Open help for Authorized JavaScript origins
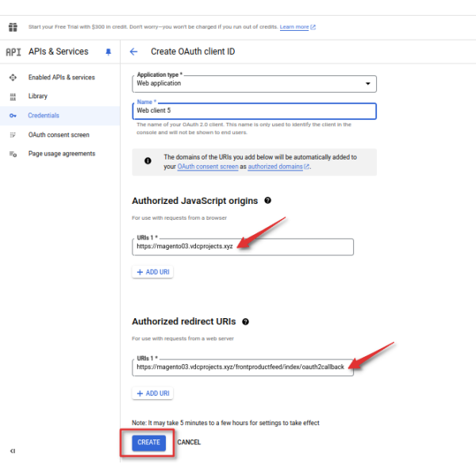 [268, 201]
